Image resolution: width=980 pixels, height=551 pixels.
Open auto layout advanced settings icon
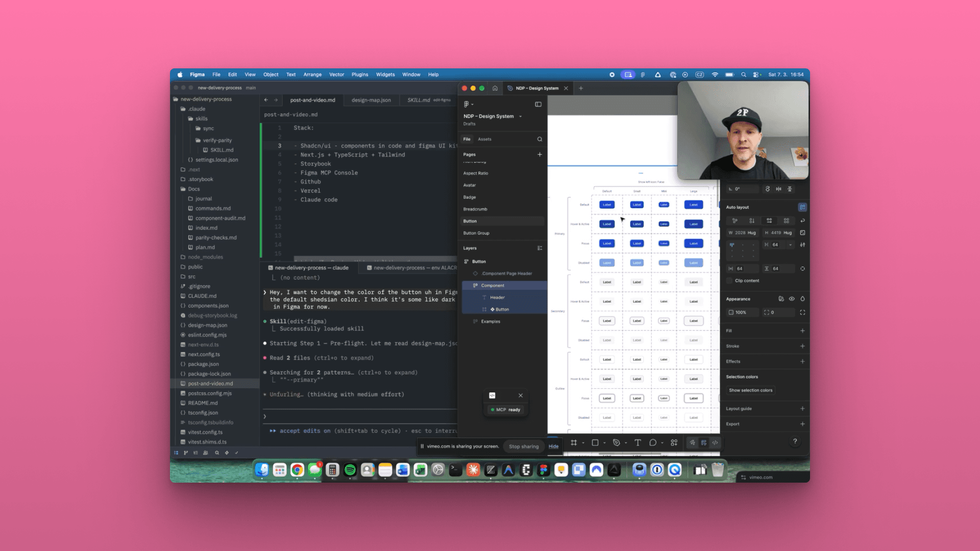(802, 245)
